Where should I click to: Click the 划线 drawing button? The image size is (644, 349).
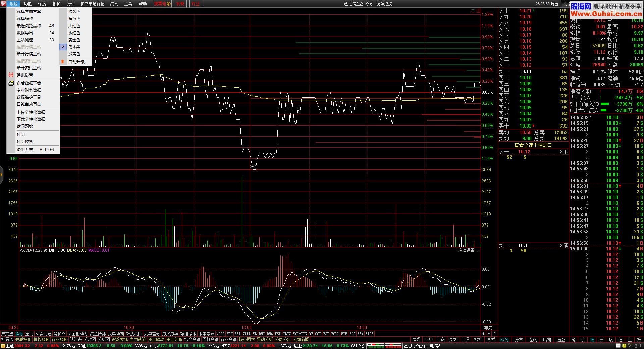coord(453,340)
